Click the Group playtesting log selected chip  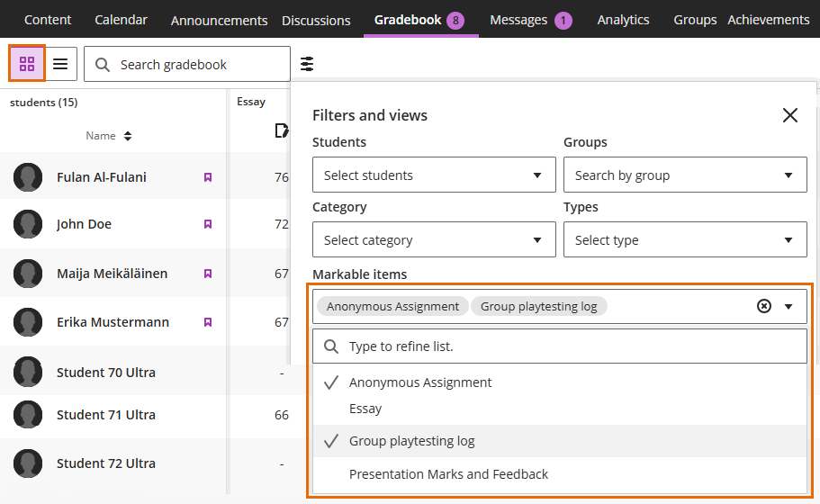[538, 306]
